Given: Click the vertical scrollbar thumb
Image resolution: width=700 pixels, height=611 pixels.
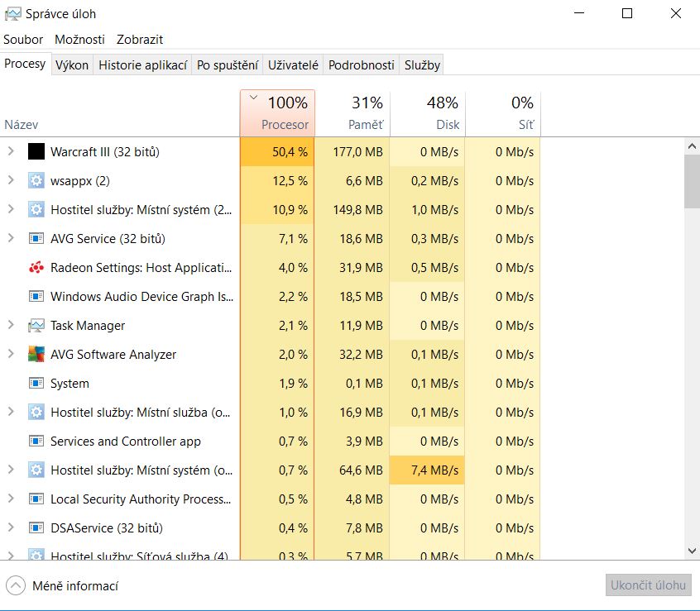Looking at the screenshot, I should coord(692,181).
